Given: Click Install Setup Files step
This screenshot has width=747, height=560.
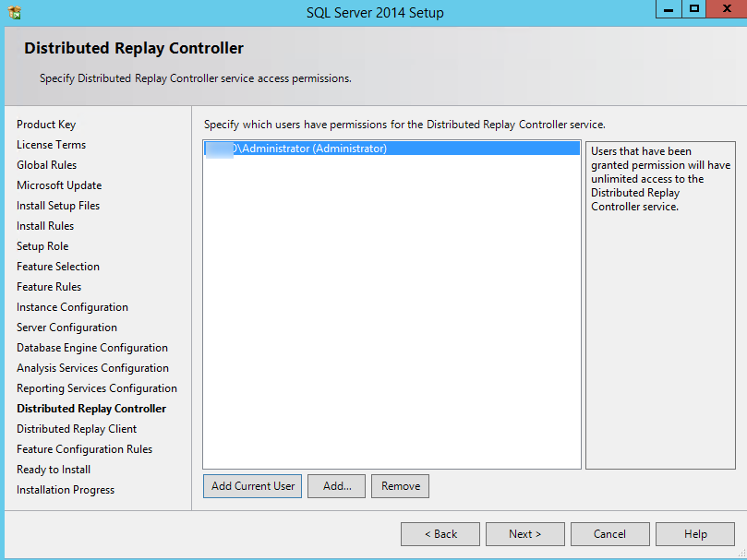Looking at the screenshot, I should click(58, 206).
